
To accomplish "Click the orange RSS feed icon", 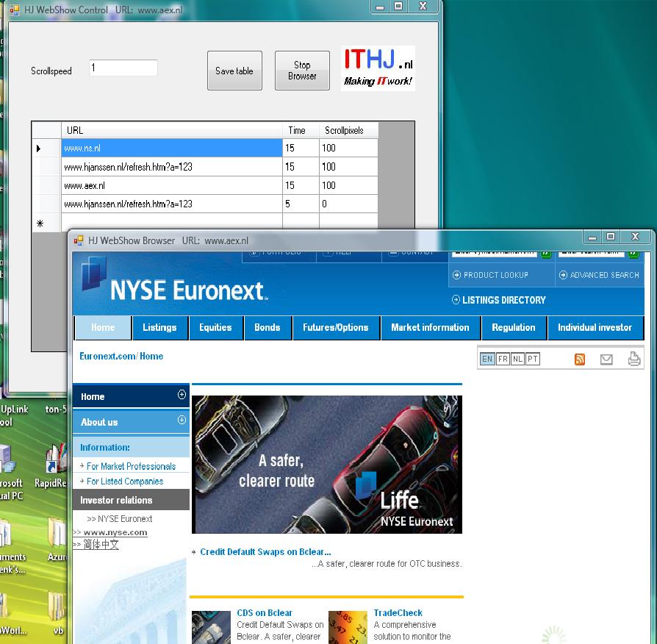I will 580,359.
